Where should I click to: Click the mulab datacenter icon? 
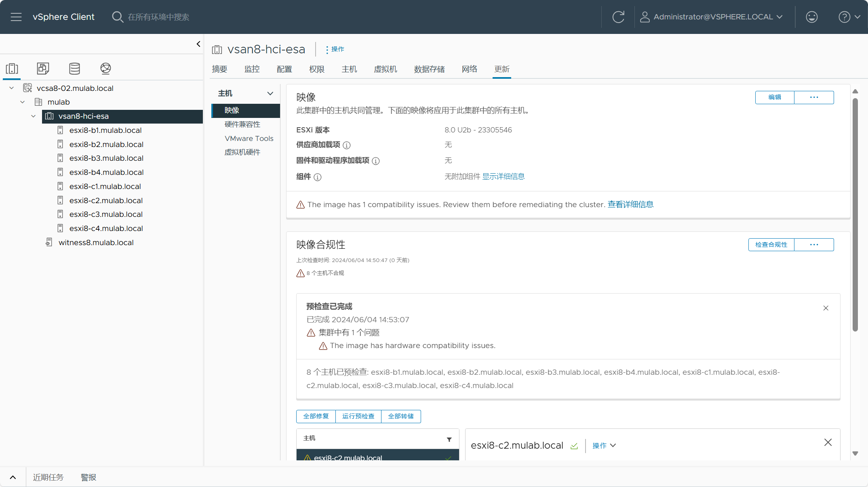pyautogui.click(x=38, y=102)
